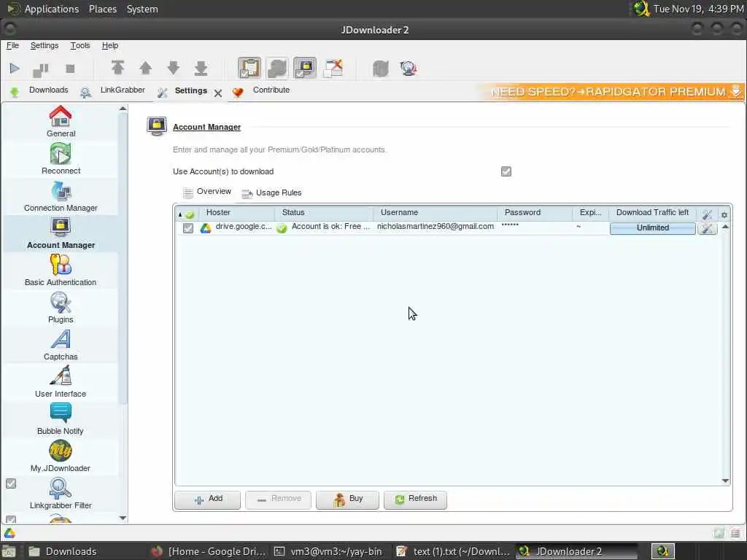747x560 pixels.
Task: Sort by the enabled column header arrow
Action: click(187, 214)
